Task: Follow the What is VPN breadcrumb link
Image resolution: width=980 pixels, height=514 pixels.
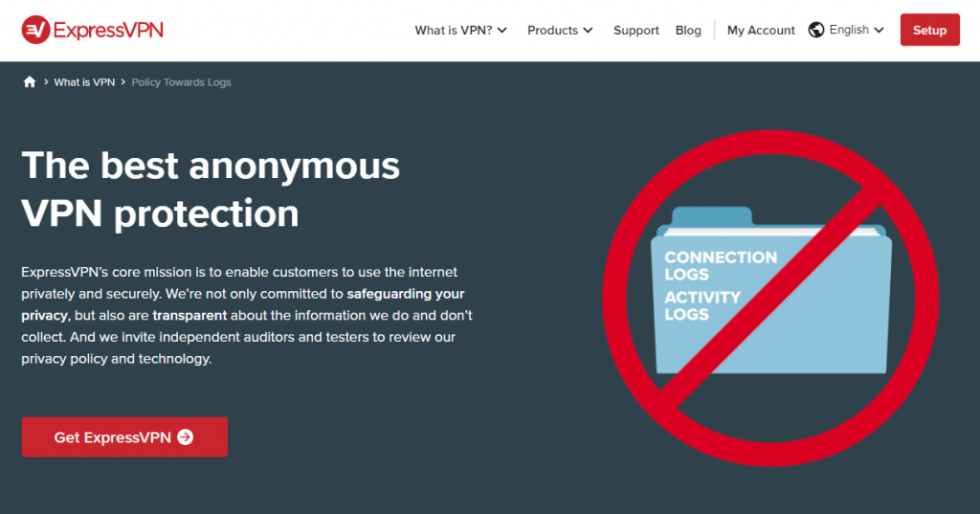Action: (x=84, y=82)
